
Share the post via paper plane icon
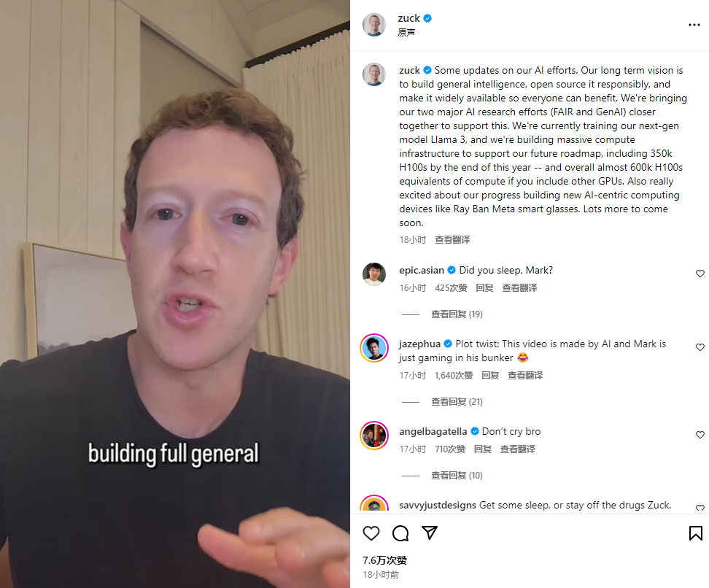coord(429,533)
